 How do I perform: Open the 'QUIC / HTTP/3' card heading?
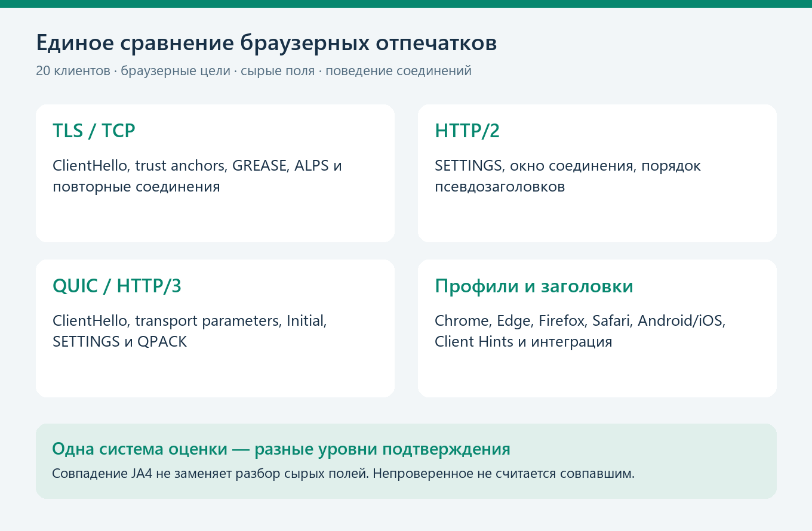pos(117,286)
